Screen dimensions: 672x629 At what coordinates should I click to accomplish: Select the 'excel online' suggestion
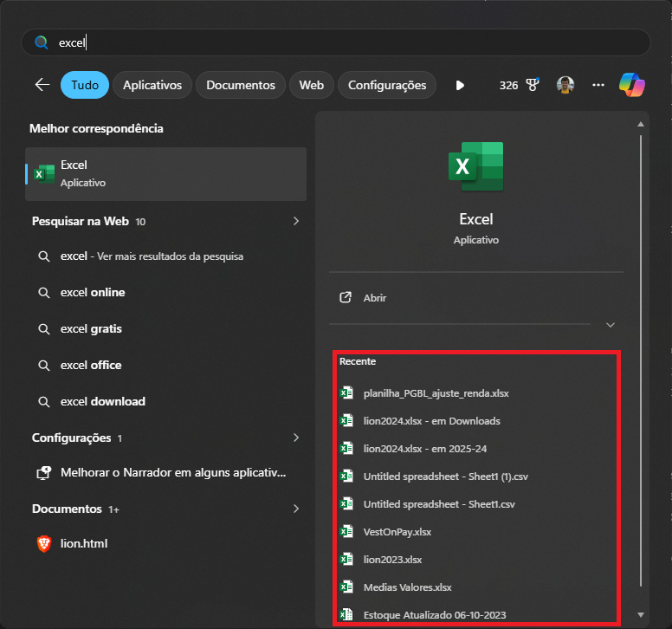click(166, 293)
